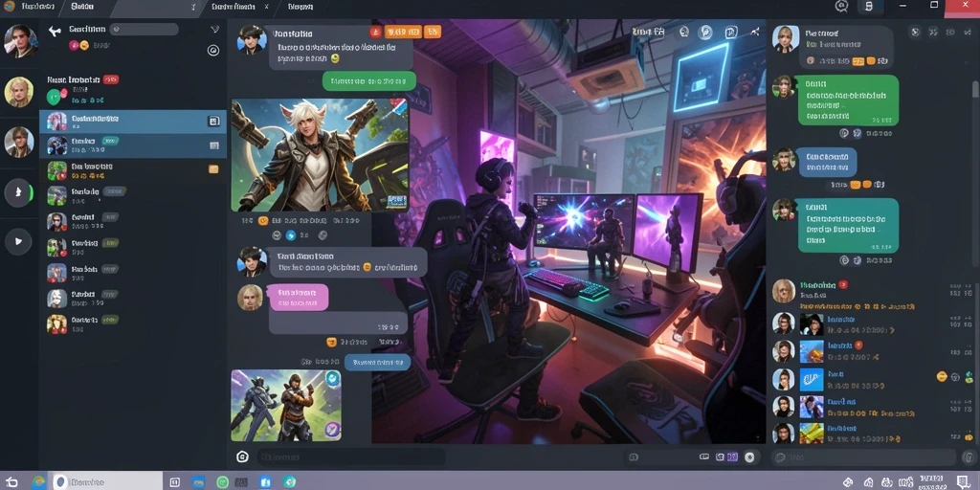Click the wide orange label in the first message header

tap(403, 32)
